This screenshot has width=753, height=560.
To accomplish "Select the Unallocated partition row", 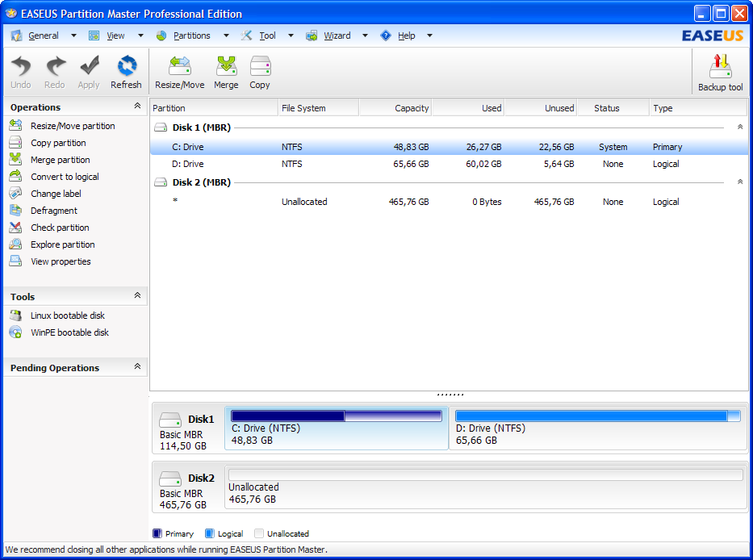I will 449,202.
